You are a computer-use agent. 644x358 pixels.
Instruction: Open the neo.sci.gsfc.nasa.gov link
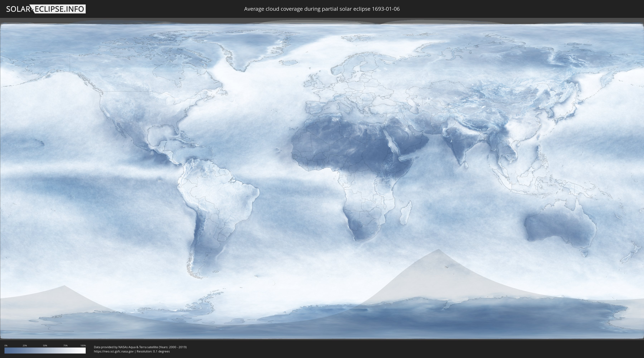tap(114, 351)
